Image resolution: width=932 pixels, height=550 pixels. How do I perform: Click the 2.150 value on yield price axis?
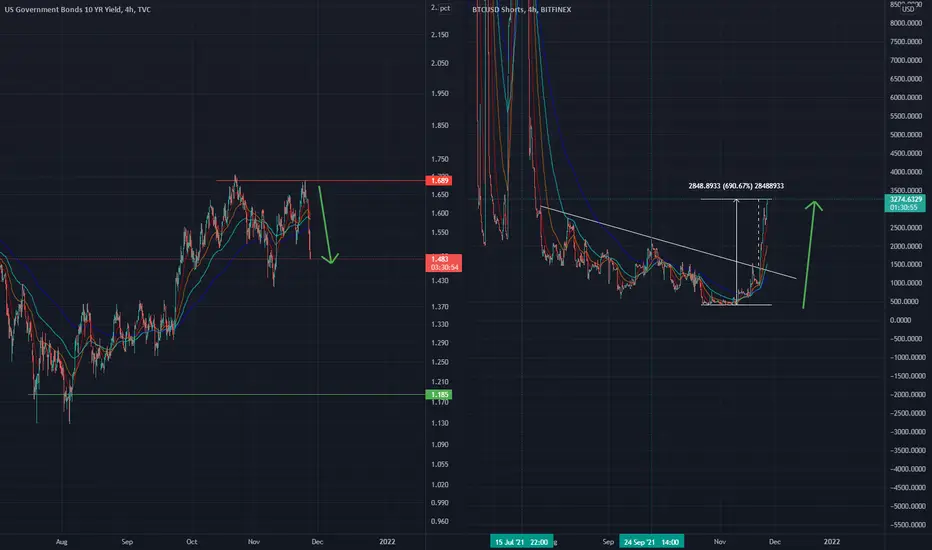coord(440,35)
